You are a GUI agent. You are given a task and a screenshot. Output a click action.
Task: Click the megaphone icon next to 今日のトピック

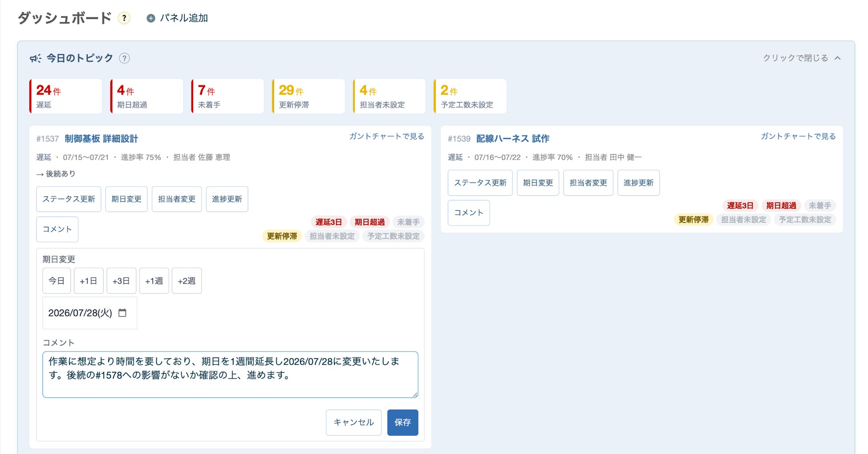(x=36, y=58)
